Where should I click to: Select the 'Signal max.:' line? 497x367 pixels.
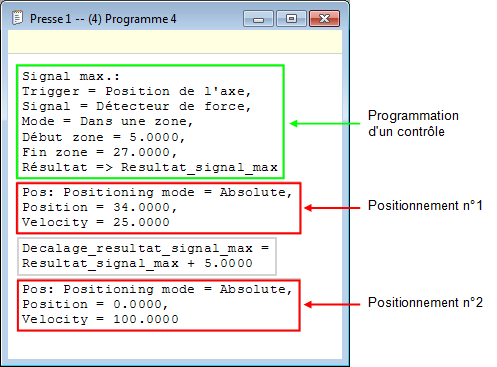coord(71,76)
